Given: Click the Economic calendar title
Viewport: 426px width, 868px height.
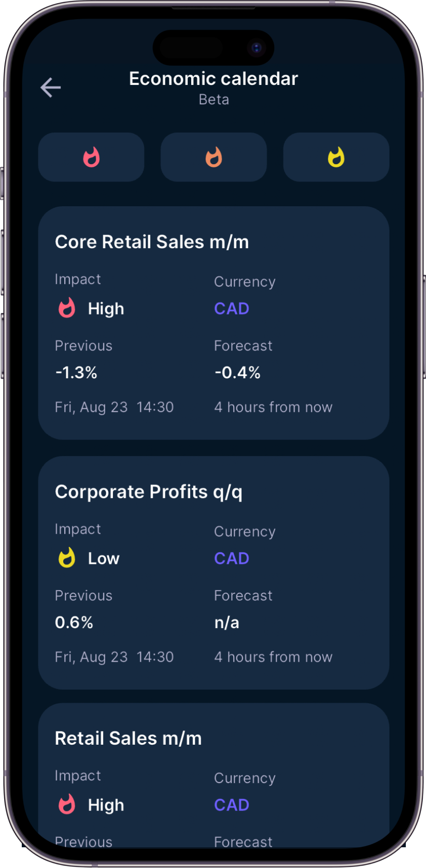Looking at the screenshot, I should click(x=214, y=79).
